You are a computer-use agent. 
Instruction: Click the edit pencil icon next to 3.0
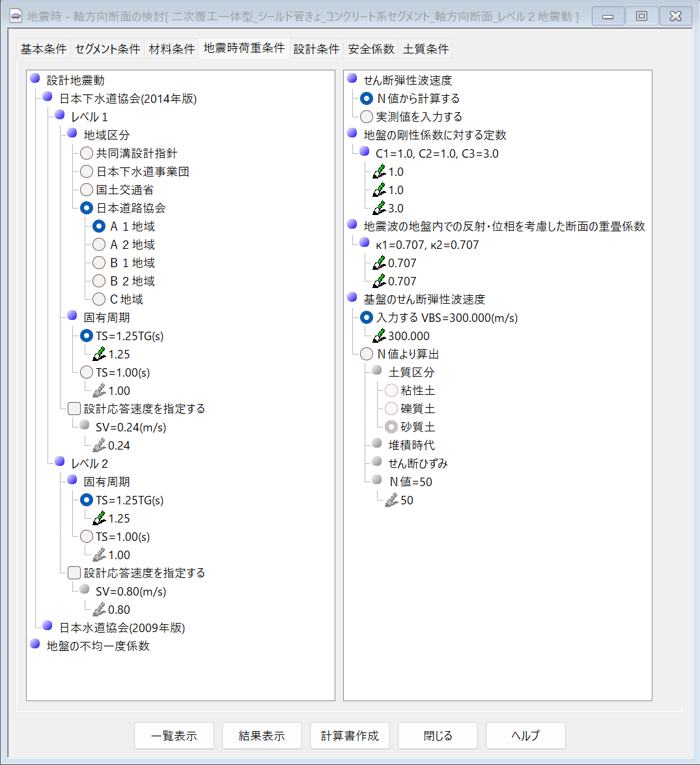pyautogui.click(x=379, y=209)
